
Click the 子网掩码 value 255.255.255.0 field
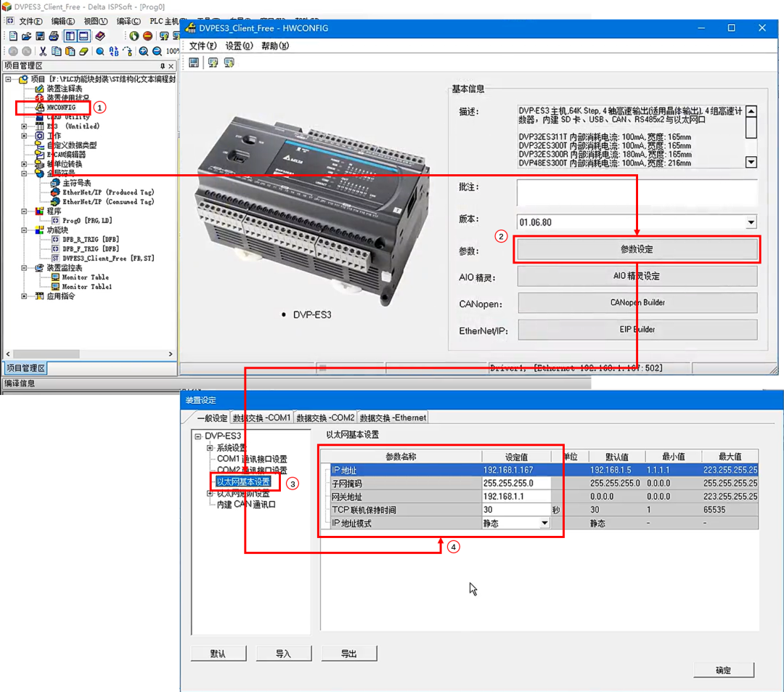point(516,483)
